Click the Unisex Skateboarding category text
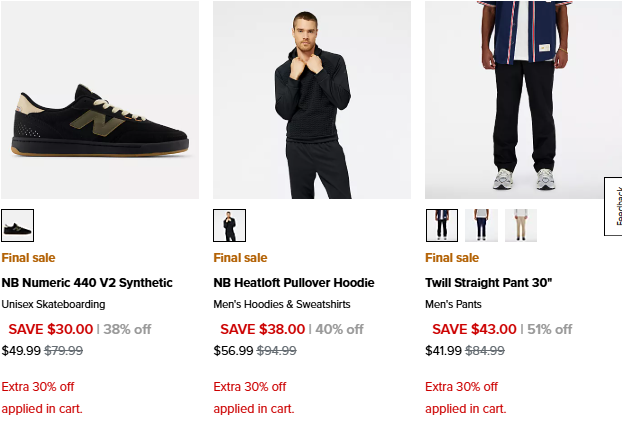 [53, 304]
